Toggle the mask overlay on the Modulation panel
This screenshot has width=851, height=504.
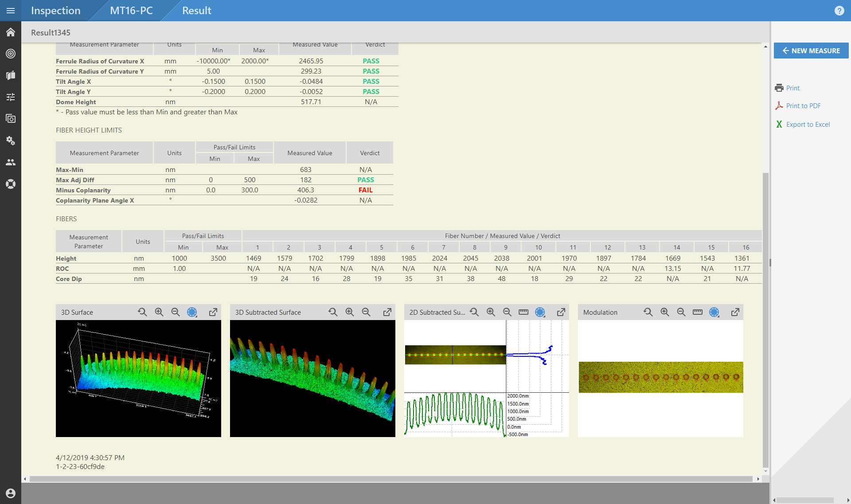click(x=714, y=312)
